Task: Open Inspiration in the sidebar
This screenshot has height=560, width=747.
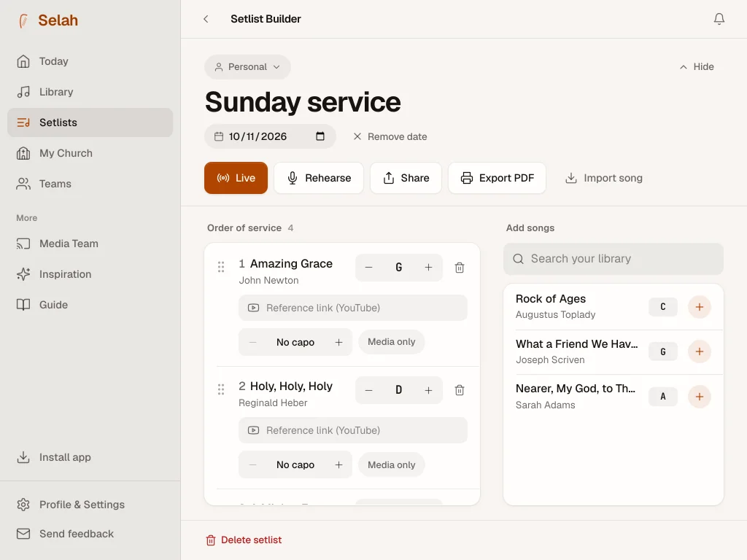Action: (90, 274)
